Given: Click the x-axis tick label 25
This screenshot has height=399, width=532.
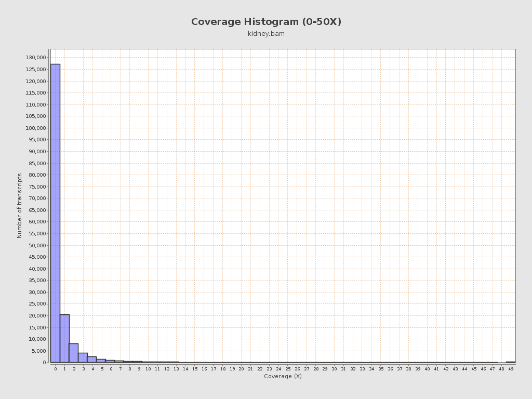Looking at the screenshot, I should coord(288,369).
